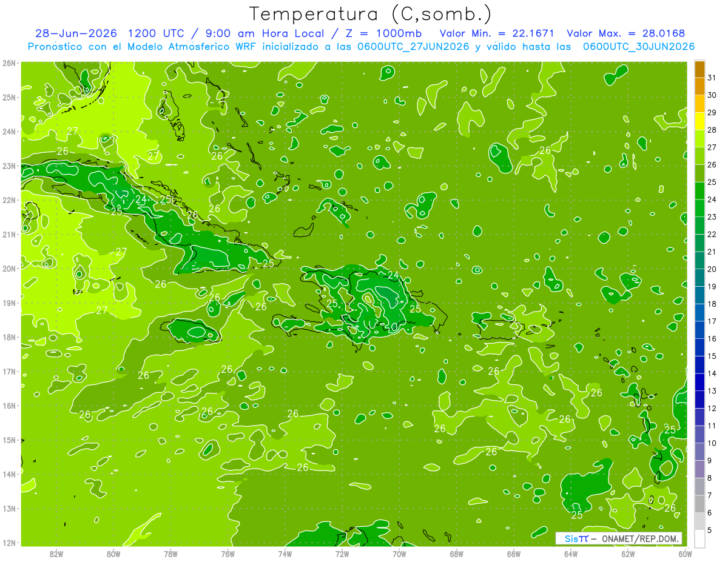This screenshot has width=728, height=562.
Task: Click the '26N' latitude axis label
Action: pyautogui.click(x=9, y=63)
